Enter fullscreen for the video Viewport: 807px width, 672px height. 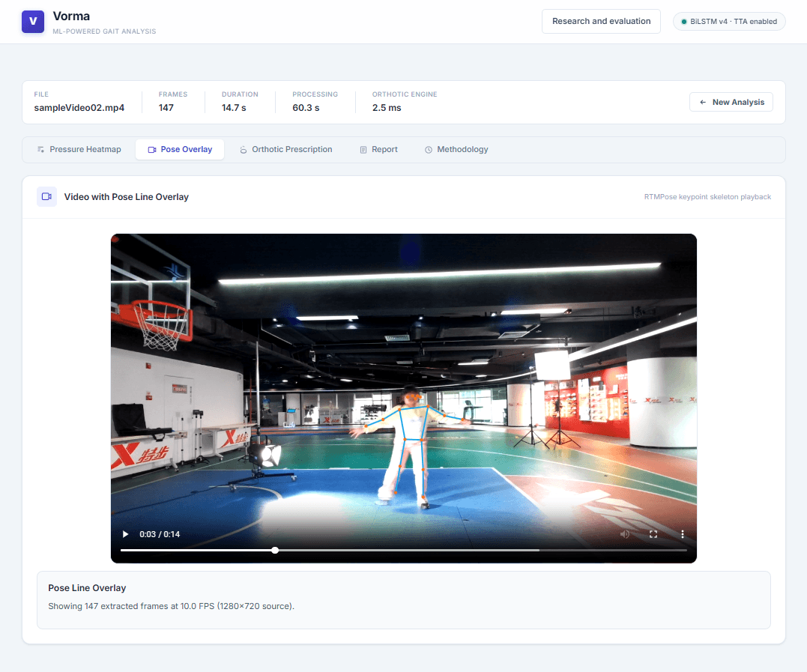coord(653,534)
